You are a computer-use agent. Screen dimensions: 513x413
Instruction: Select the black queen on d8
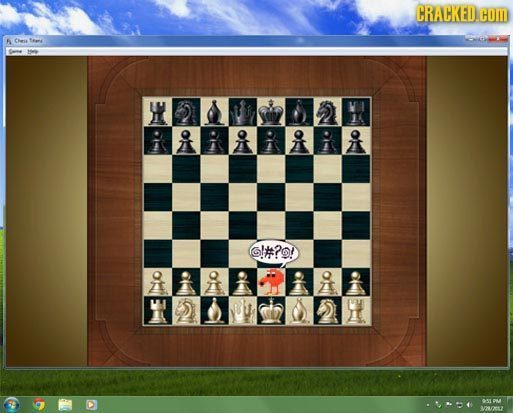(243, 112)
